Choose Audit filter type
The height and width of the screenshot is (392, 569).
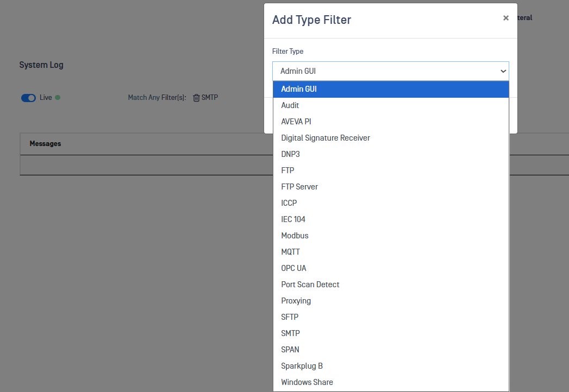[290, 105]
